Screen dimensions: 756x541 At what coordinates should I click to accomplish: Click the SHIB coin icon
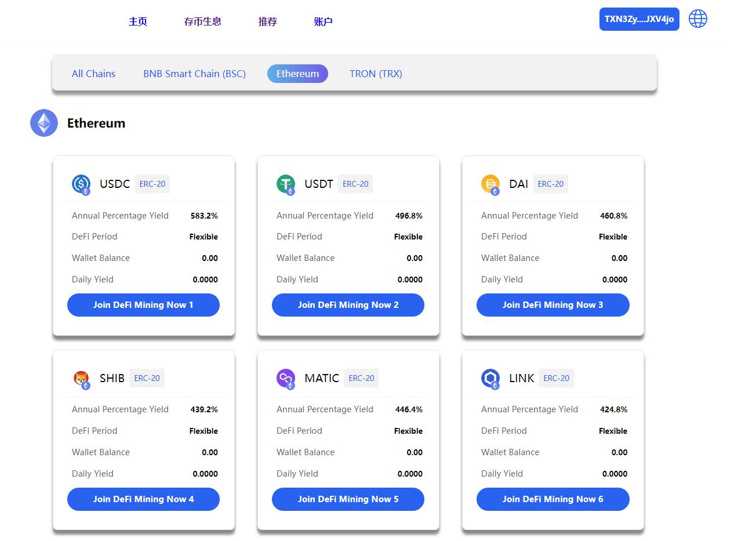81,379
